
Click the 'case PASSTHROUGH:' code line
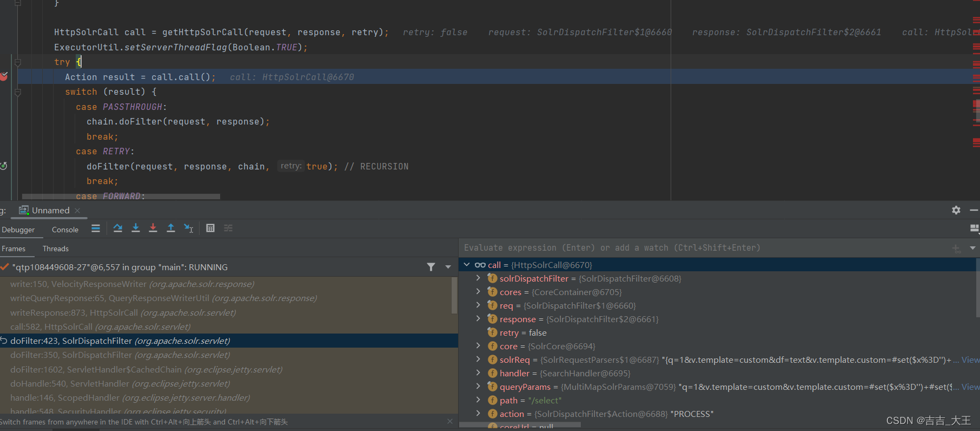121,107
